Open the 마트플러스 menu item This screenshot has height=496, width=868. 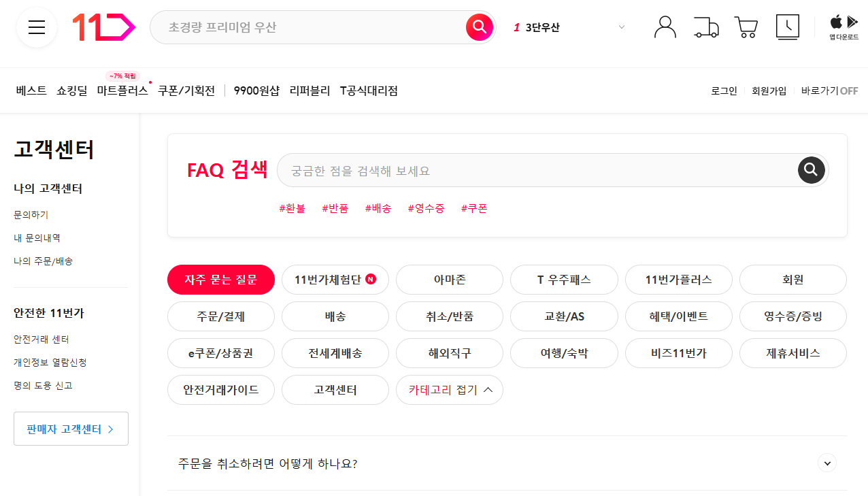click(x=122, y=90)
